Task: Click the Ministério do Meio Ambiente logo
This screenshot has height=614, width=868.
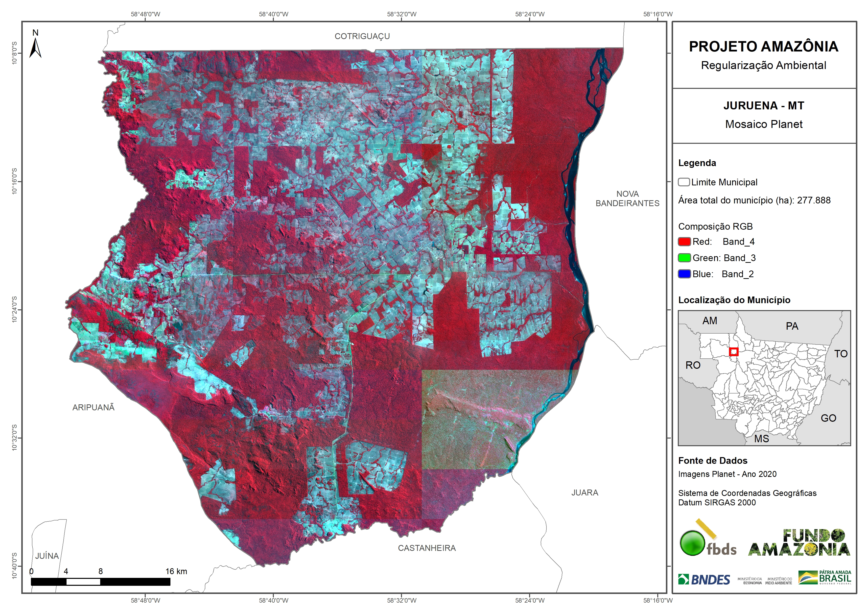Action: 778,581
